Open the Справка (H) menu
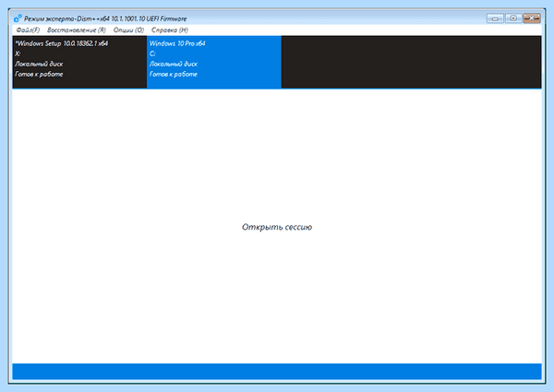The width and height of the screenshot is (554, 392). 170,30
